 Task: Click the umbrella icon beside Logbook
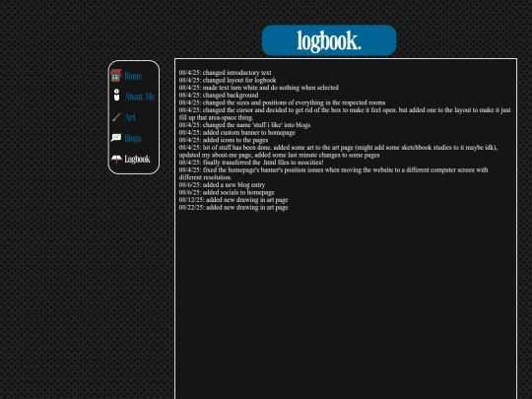[x=116, y=160]
